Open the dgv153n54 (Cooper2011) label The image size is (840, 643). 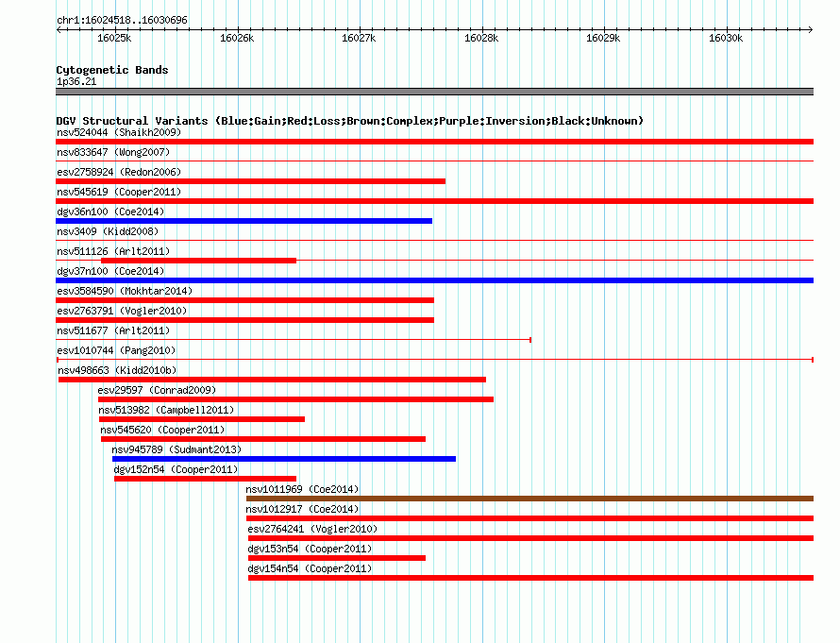(310, 549)
